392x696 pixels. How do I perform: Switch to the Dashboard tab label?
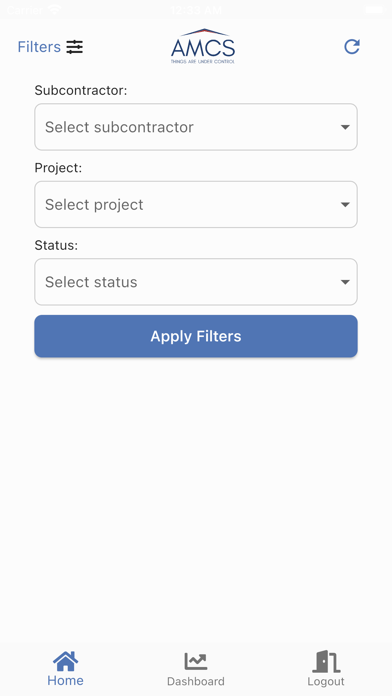(x=196, y=681)
